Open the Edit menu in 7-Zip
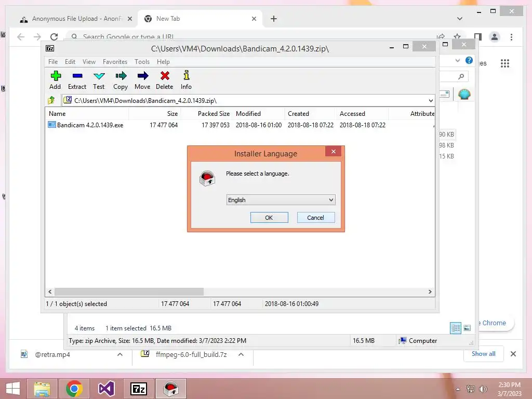Viewport: 532px width, 399px height. pyautogui.click(x=70, y=62)
